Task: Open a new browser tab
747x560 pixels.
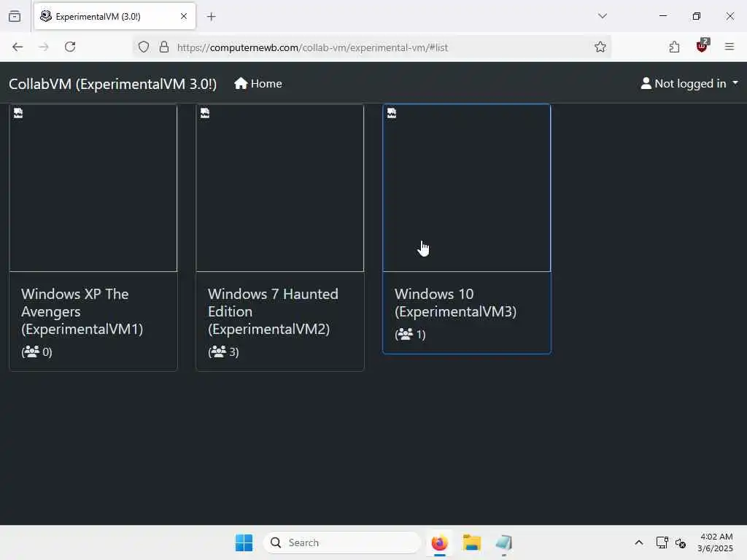Action: tap(212, 17)
